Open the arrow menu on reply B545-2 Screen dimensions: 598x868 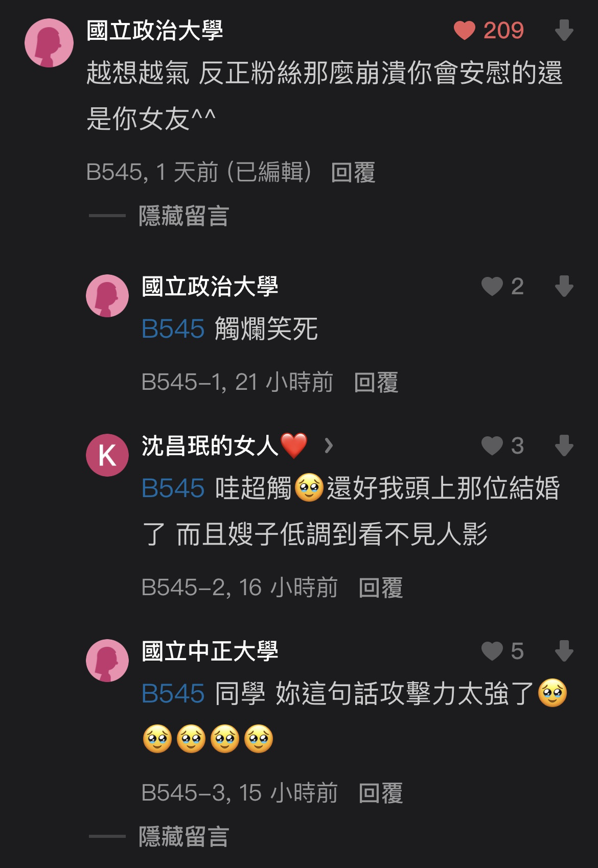pyautogui.click(x=564, y=445)
